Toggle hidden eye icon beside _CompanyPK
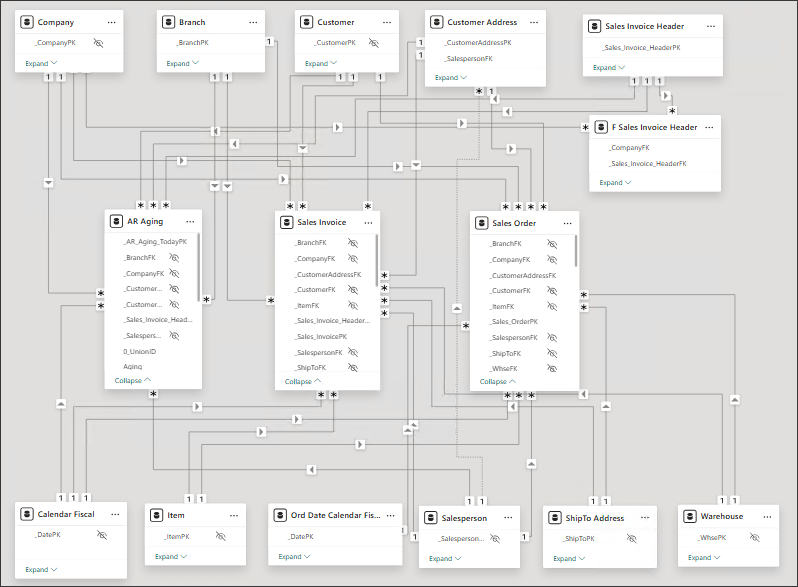This screenshot has width=798, height=587. point(98,43)
